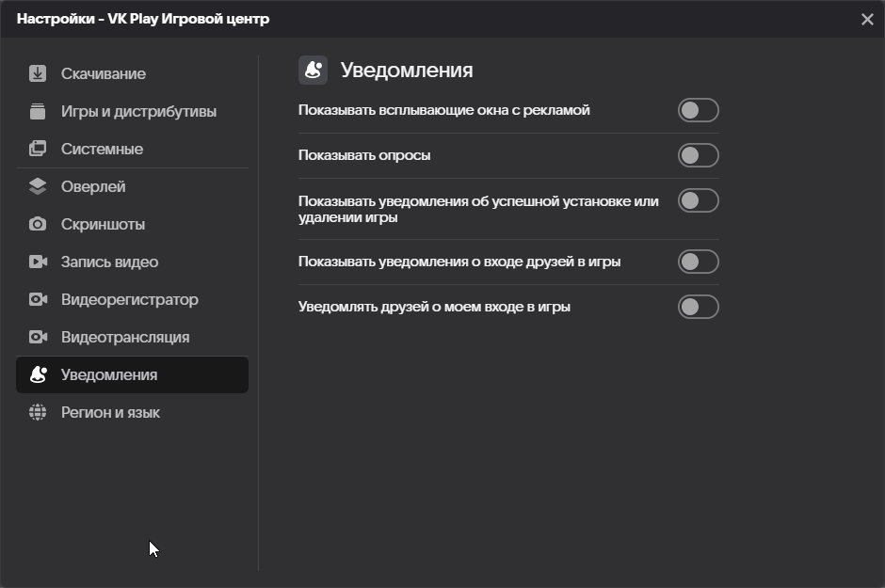Enable popup advertising windows toggle
Image resolution: width=885 pixels, height=588 pixels.
[698, 110]
